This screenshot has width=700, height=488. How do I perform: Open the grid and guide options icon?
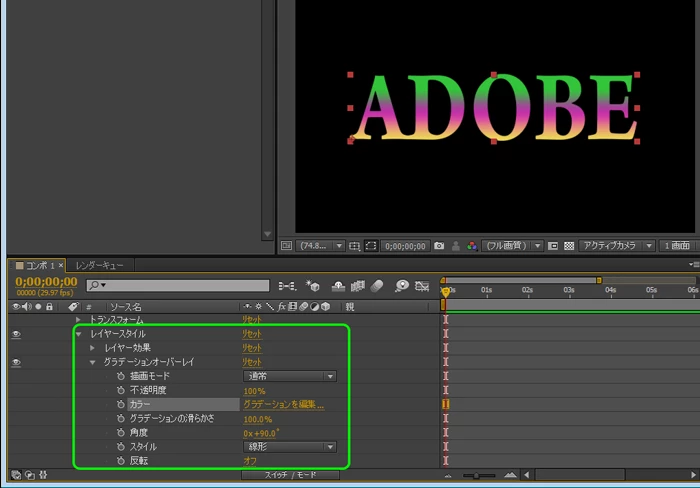coord(354,246)
